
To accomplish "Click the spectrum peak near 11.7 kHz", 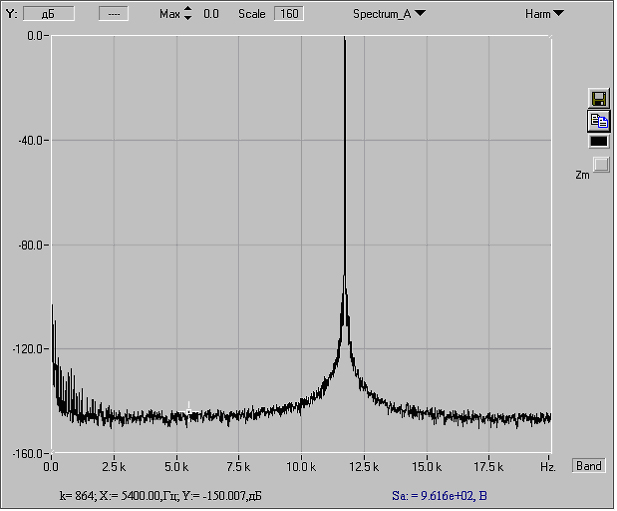I will [345, 45].
